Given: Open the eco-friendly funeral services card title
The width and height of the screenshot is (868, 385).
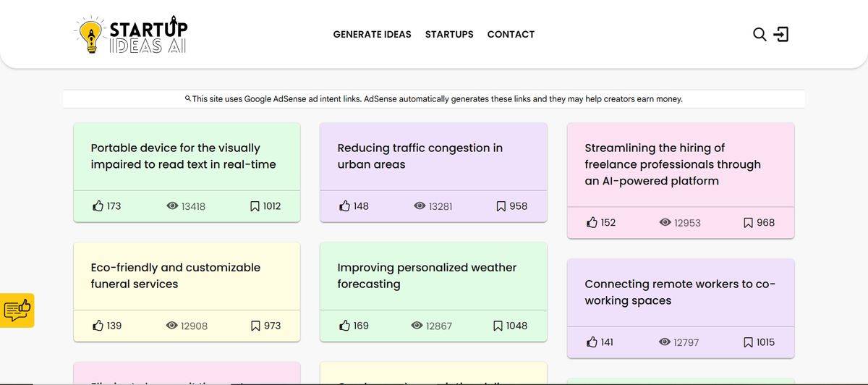Looking at the screenshot, I should (175, 276).
